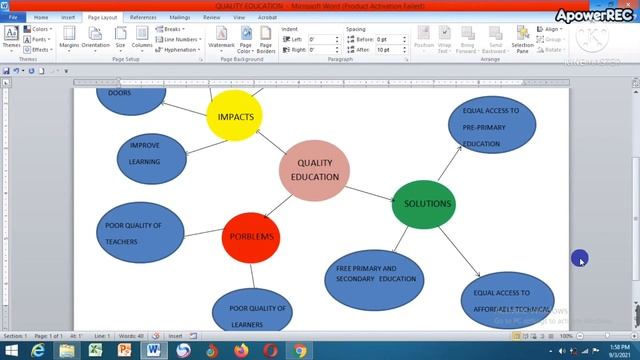Image resolution: width=640 pixels, height=360 pixels.
Task: Switch to the Mailings tab
Action: [x=180, y=18]
